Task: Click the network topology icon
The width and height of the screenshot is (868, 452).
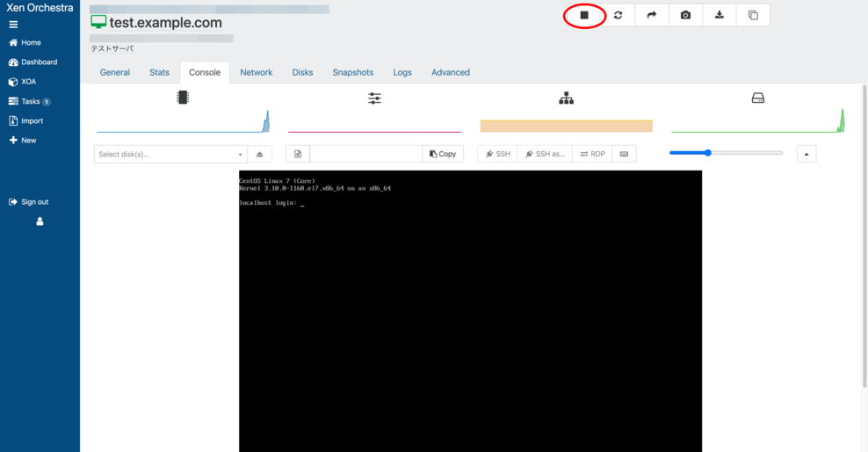Action: [567, 98]
